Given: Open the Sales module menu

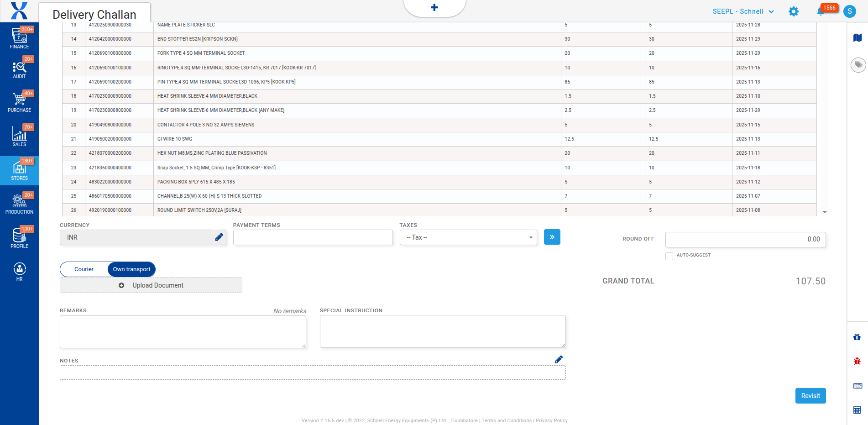Looking at the screenshot, I should tap(19, 136).
